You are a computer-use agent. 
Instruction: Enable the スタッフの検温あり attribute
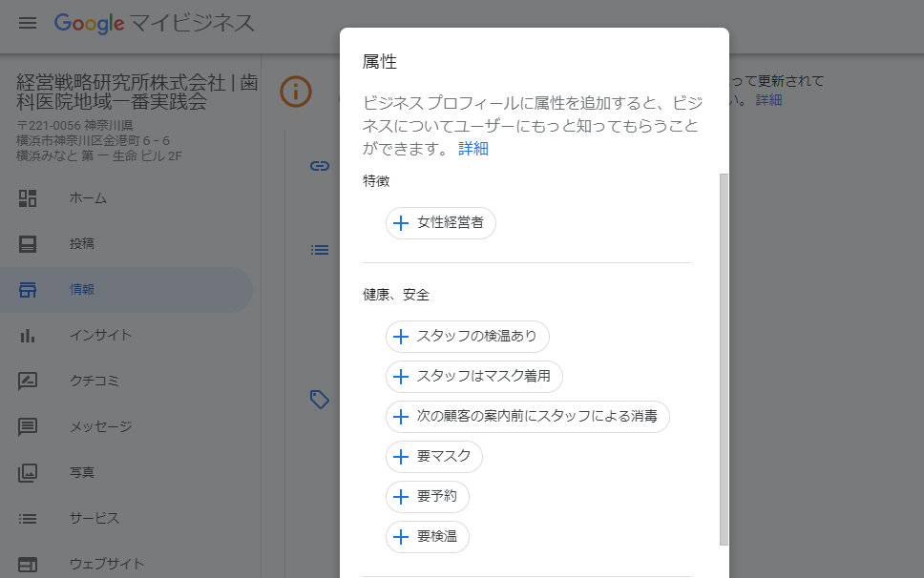tap(468, 336)
